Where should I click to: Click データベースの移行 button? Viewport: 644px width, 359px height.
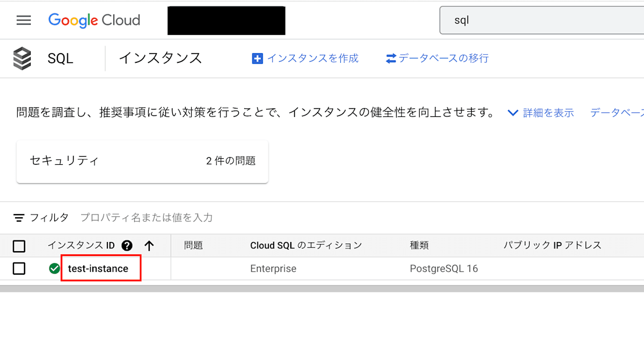coord(437,58)
